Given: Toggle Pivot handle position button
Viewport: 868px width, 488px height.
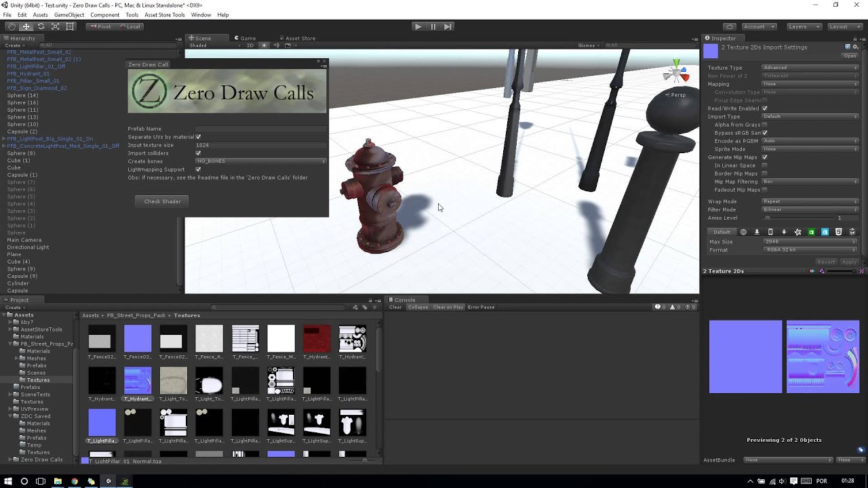Looking at the screenshot, I should pos(100,26).
